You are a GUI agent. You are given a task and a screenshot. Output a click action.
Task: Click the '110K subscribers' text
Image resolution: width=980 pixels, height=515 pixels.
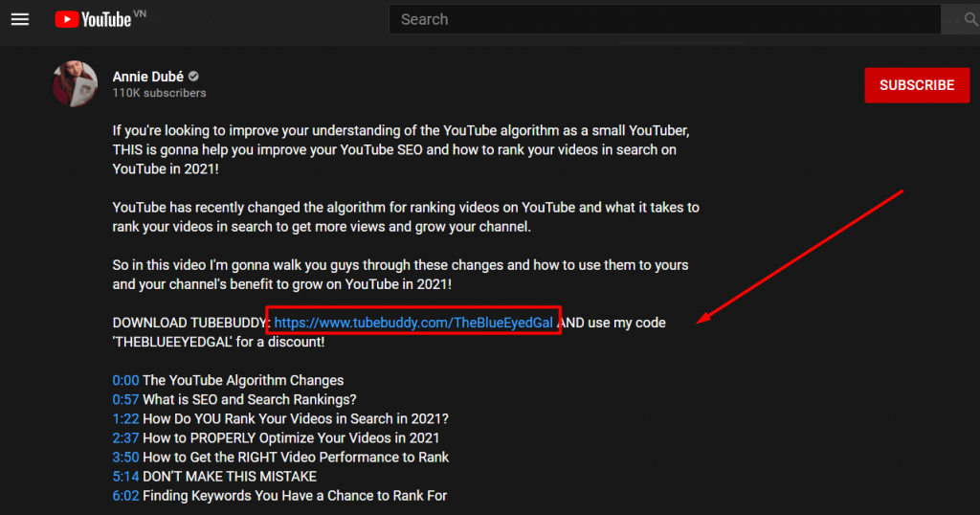[160, 93]
